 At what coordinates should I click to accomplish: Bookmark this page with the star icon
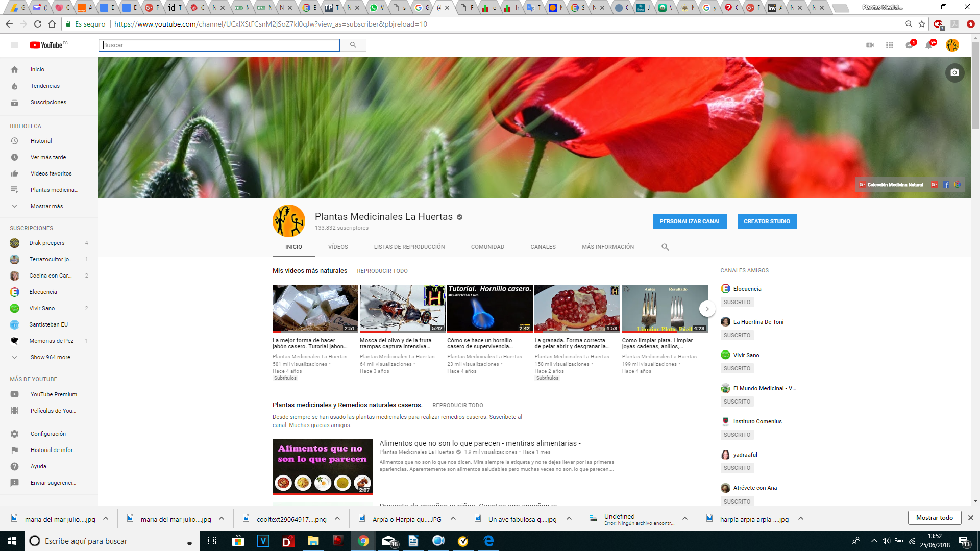(x=922, y=24)
